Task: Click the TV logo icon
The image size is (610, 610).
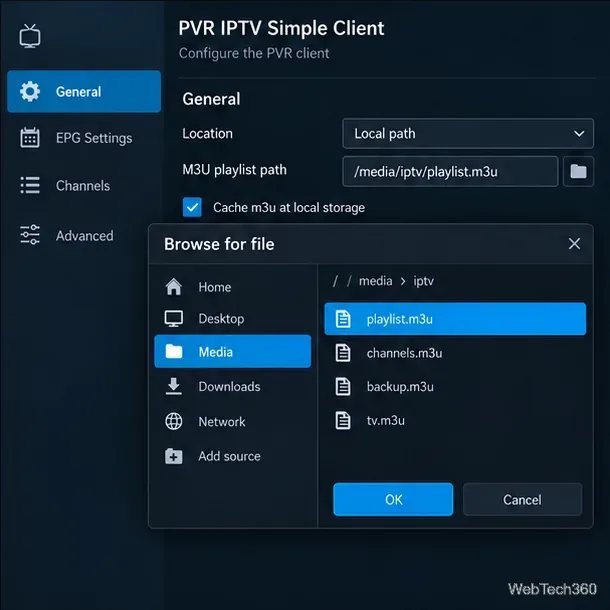Action: (x=30, y=36)
